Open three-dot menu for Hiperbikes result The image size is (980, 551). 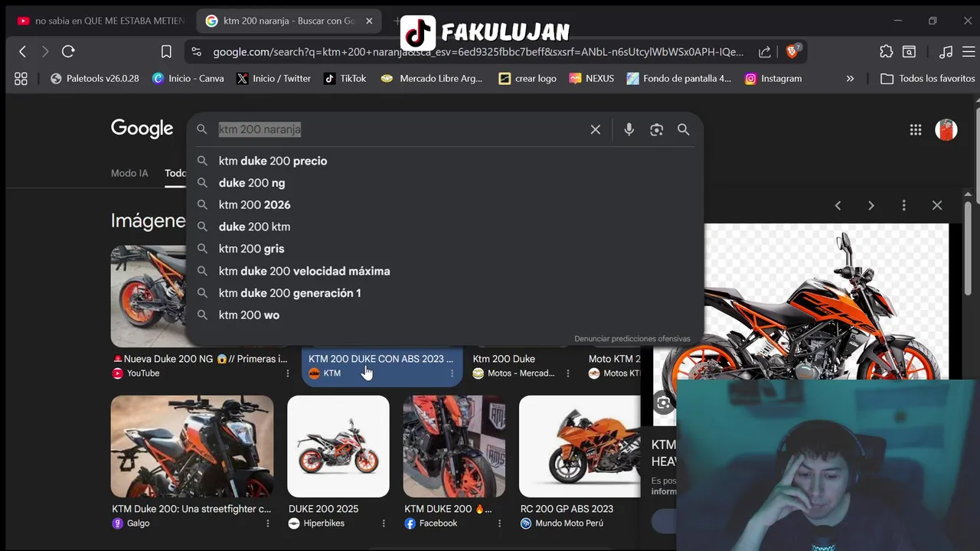point(384,523)
